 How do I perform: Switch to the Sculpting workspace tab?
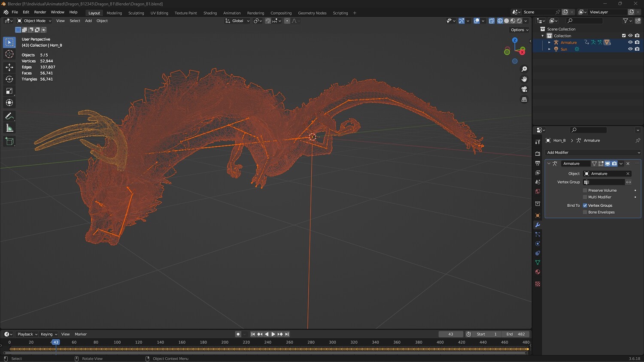click(136, 13)
